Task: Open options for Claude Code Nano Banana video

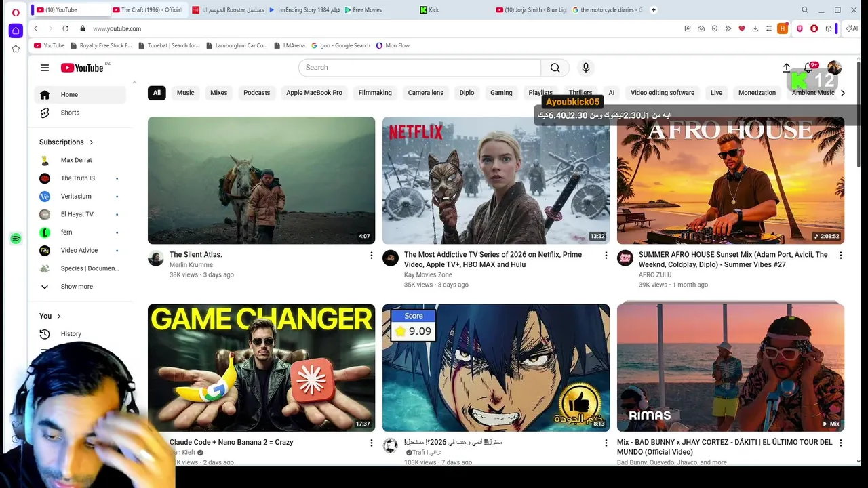Action: 371,443
